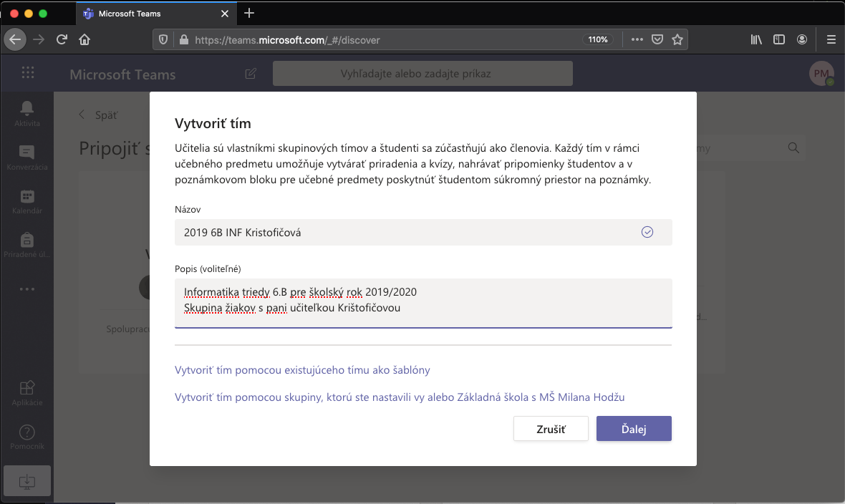The height and width of the screenshot is (504, 845).
Task: Click the Názov team name field
Action: tap(408, 233)
